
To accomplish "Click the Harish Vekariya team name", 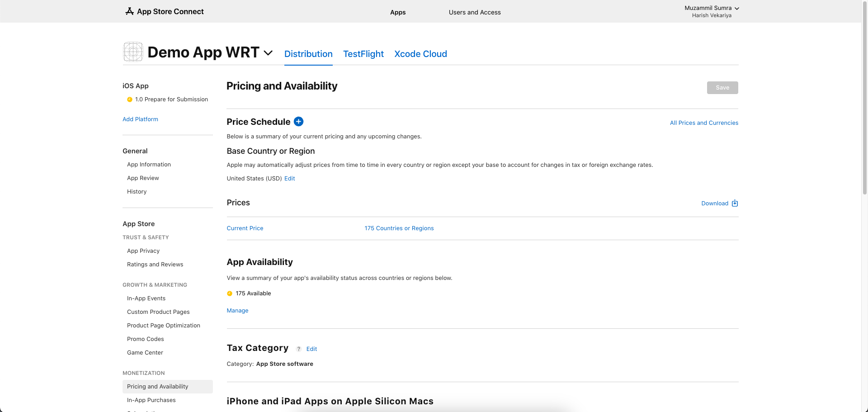I will coord(712,15).
